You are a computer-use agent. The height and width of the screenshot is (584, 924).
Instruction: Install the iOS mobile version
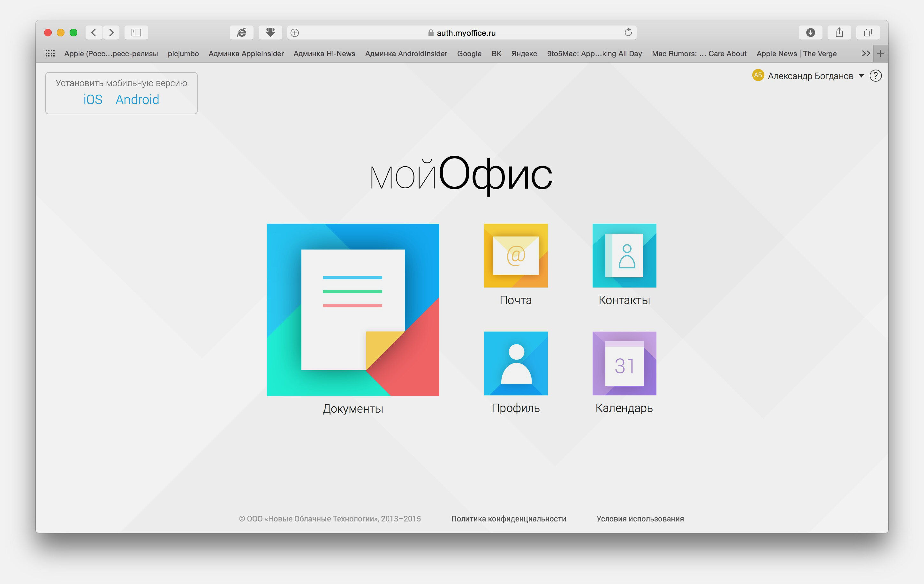pos(92,100)
